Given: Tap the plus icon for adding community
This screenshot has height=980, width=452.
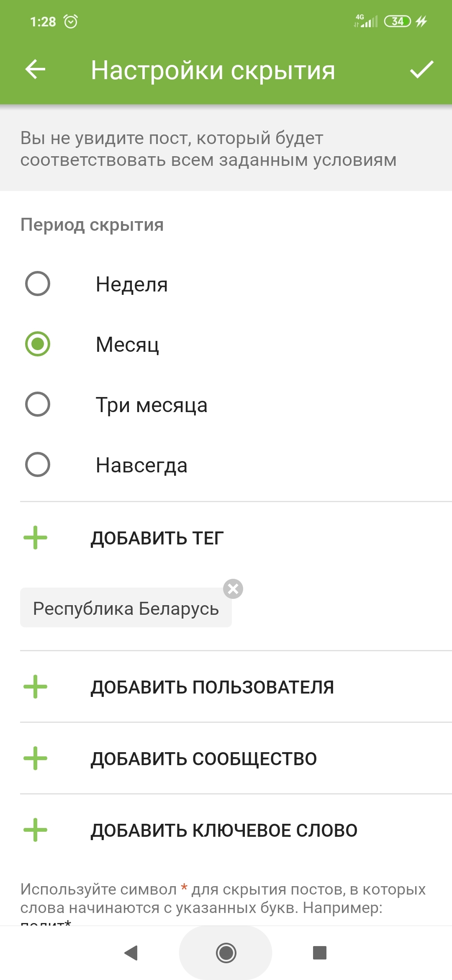Looking at the screenshot, I should coord(36,758).
